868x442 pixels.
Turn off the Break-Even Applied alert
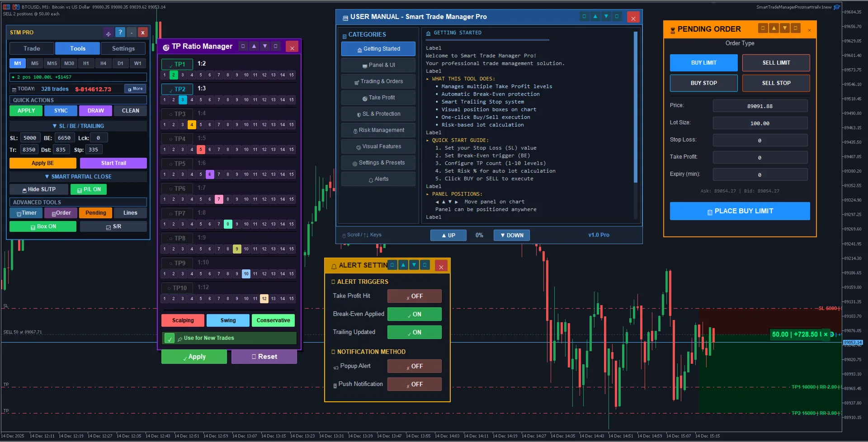[x=414, y=314]
